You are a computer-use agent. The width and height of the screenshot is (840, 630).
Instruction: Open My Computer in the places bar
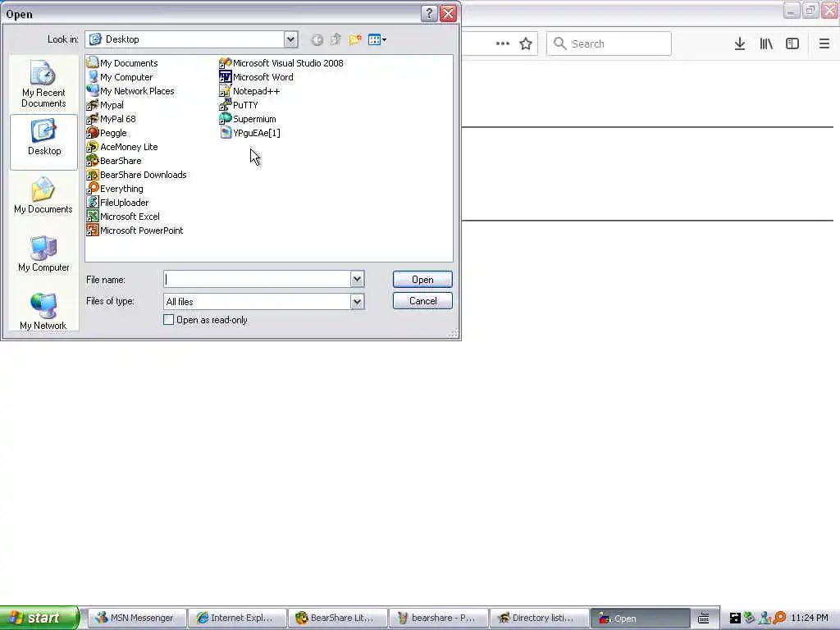coord(43,254)
